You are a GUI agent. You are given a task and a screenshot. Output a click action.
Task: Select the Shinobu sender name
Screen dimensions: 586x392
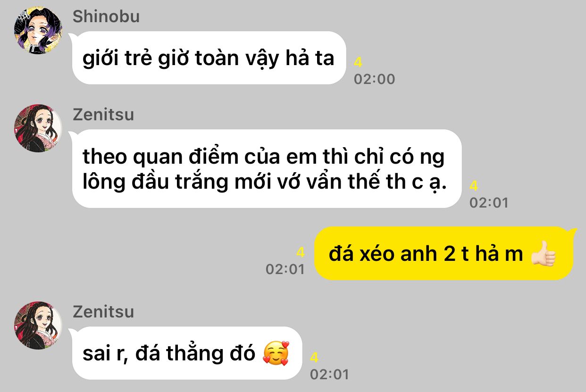click(106, 17)
